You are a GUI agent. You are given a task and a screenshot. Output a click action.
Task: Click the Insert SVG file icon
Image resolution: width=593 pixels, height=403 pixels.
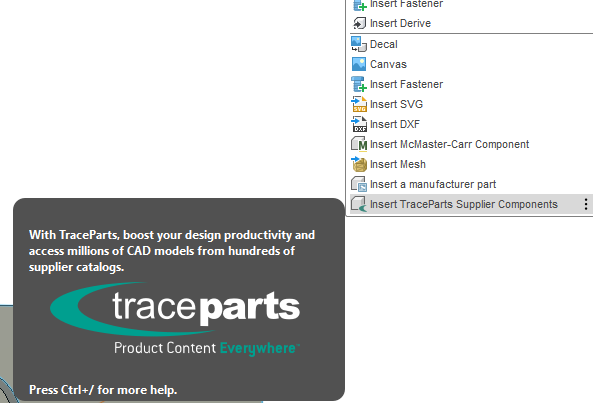359,104
